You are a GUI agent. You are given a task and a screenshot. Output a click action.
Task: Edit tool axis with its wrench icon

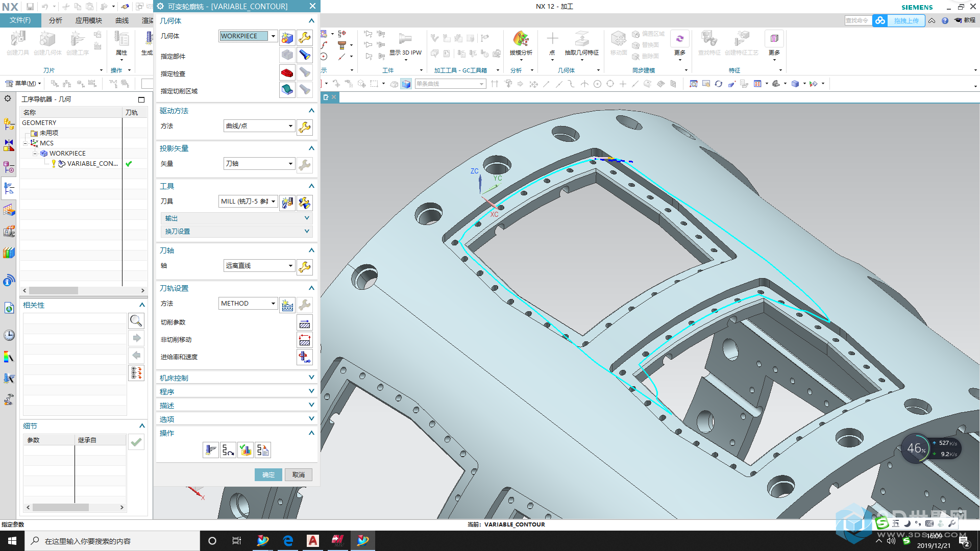click(x=305, y=267)
